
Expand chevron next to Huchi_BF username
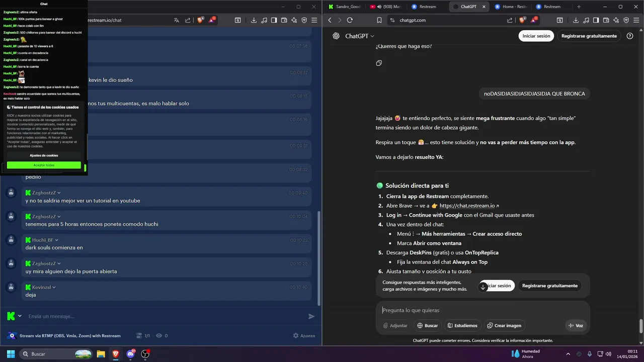(x=57, y=240)
